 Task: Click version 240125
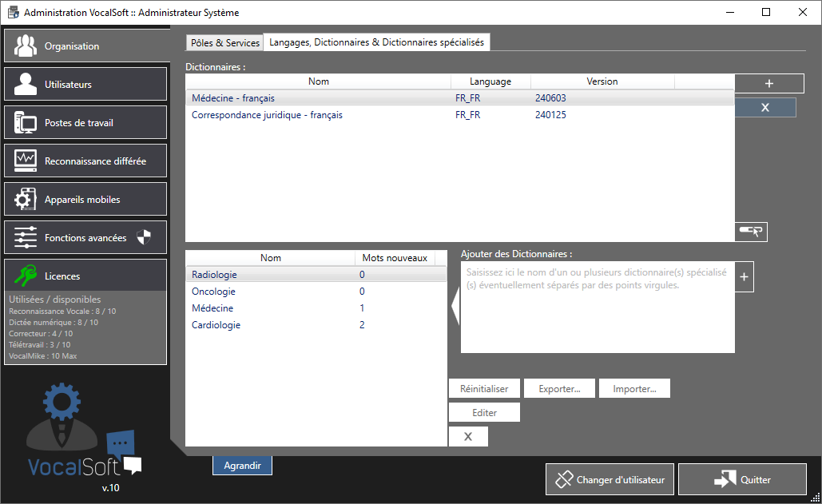click(550, 115)
